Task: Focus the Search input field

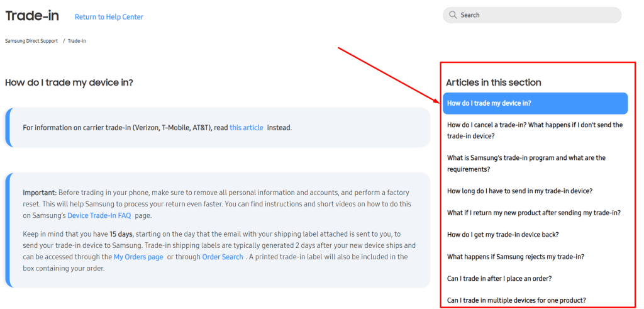Action: coord(532,15)
